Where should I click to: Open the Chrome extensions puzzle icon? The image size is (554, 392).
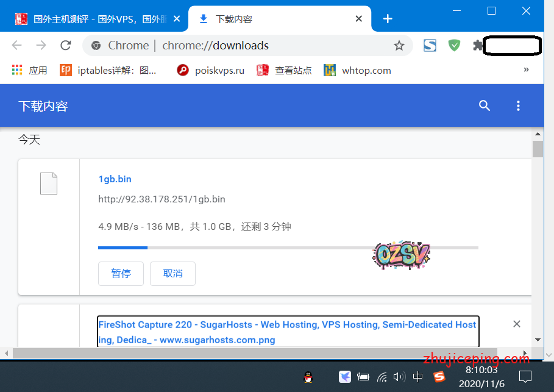(x=477, y=46)
